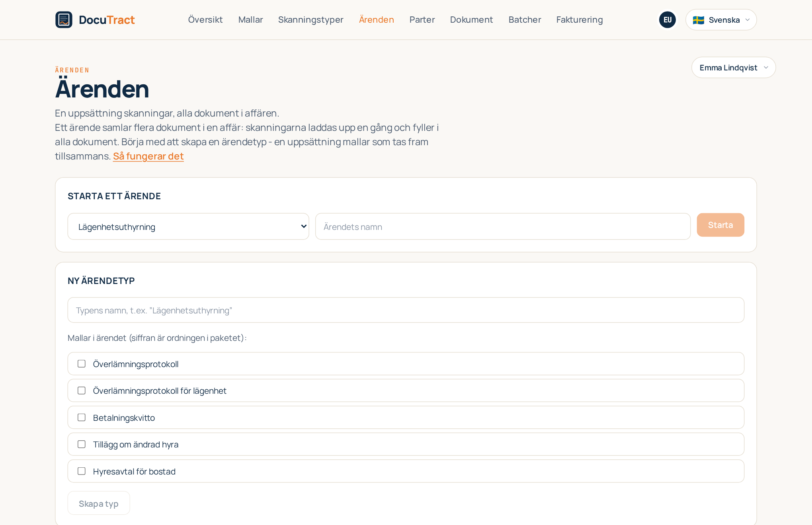The height and width of the screenshot is (525, 812).
Task: Click the DocuTract brand name
Action: [107, 19]
